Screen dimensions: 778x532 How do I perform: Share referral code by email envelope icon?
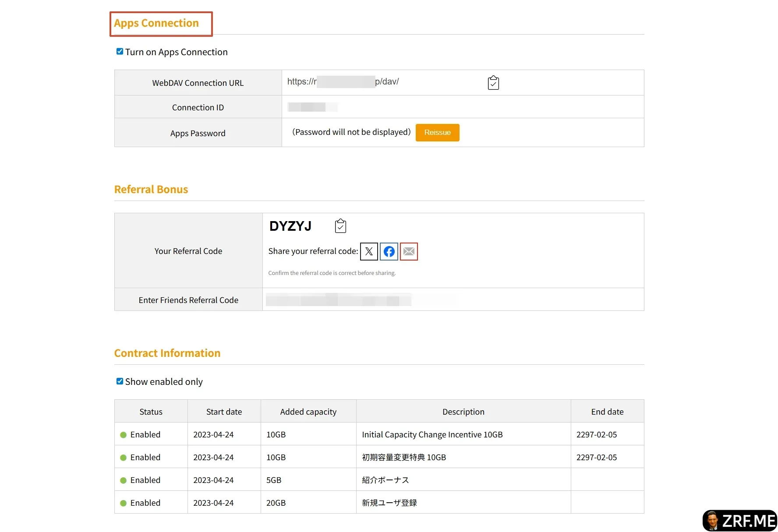pos(409,251)
